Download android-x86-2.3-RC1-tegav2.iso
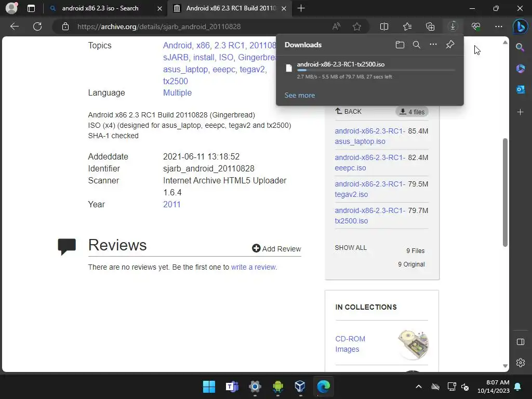 pyautogui.click(x=370, y=189)
